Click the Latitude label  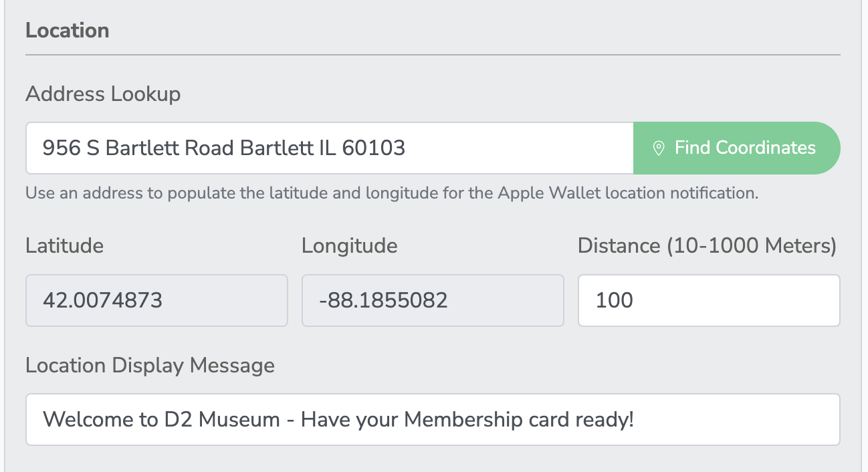pos(65,246)
